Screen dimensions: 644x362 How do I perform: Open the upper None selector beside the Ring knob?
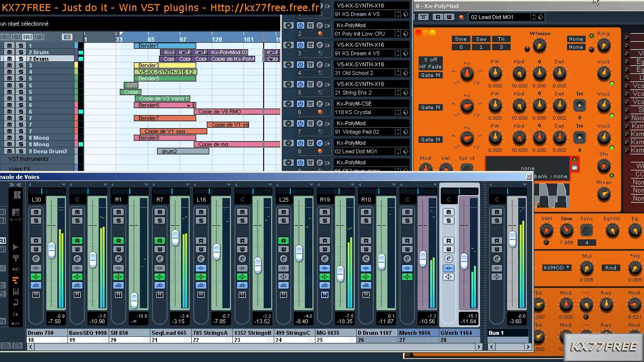(x=576, y=39)
